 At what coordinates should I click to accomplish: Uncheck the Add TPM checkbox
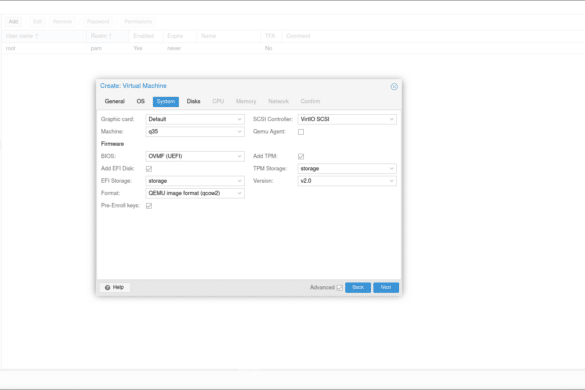coord(301,156)
